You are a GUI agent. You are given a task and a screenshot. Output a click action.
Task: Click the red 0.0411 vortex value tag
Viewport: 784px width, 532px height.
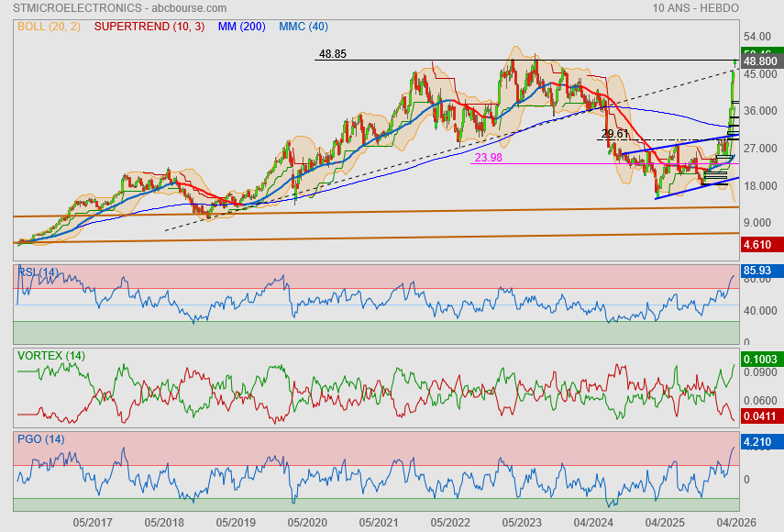pyautogui.click(x=762, y=416)
